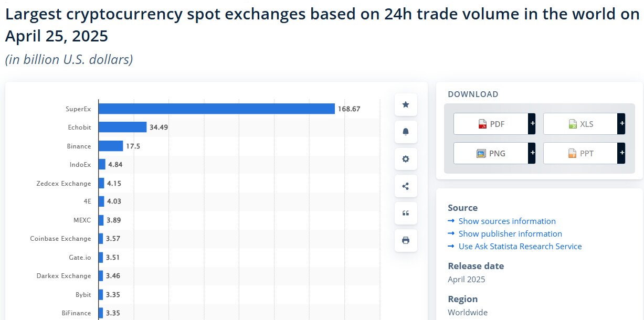Click the 168.67 value label
Viewport: 644px width, 320px height.
coord(349,109)
